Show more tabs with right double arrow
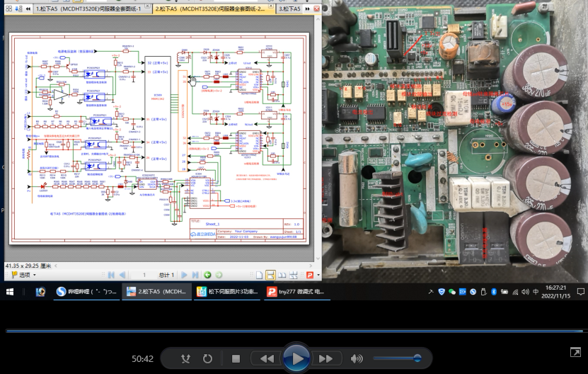Viewport: 588px width, 374px height. tap(308, 8)
